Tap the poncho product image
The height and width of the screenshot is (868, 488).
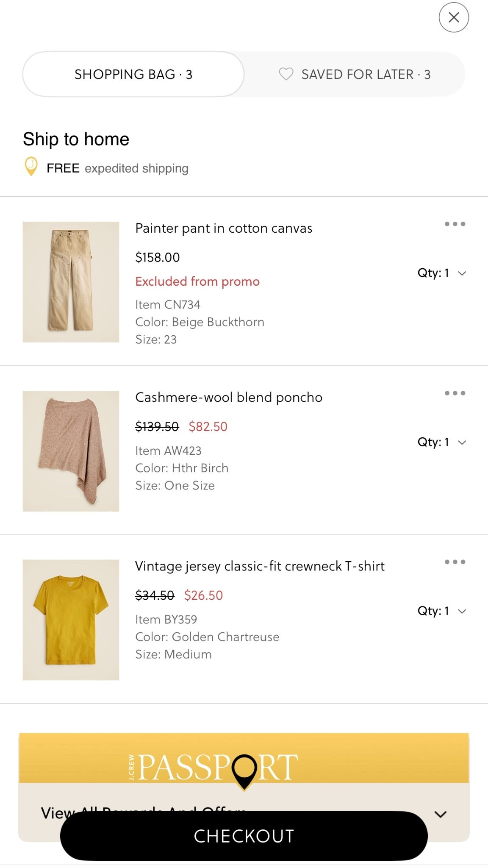click(71, 451)
